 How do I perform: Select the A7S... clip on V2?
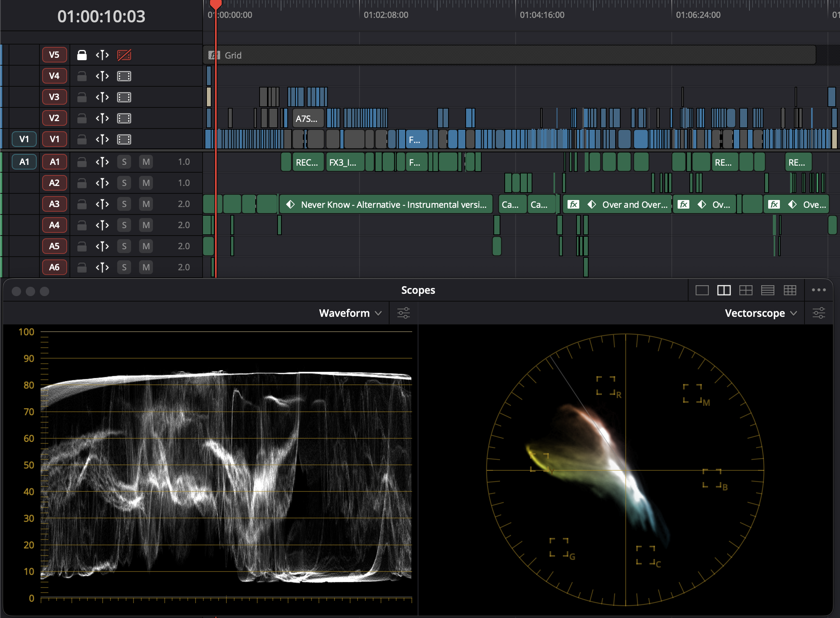coord(308,118)
